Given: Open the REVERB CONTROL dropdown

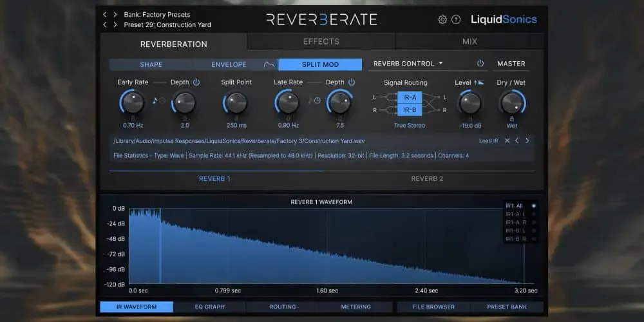Looking at the screenshot, I should click(x=408, y=64).
